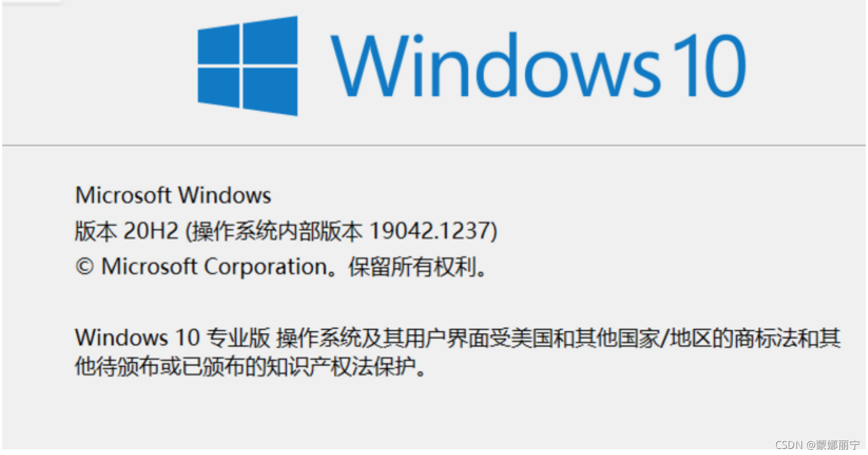
Task: Click the "Windows 10 专业版" edition text
Action: [x=173, y=338]
